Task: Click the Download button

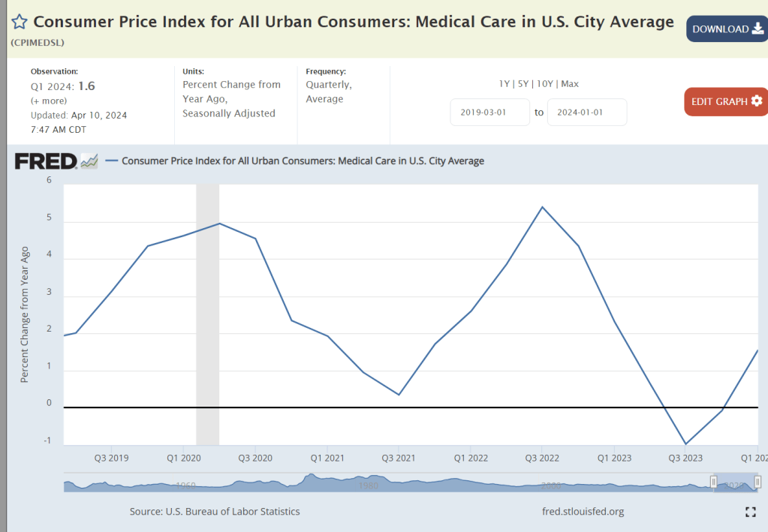Action: pos(727,29)
